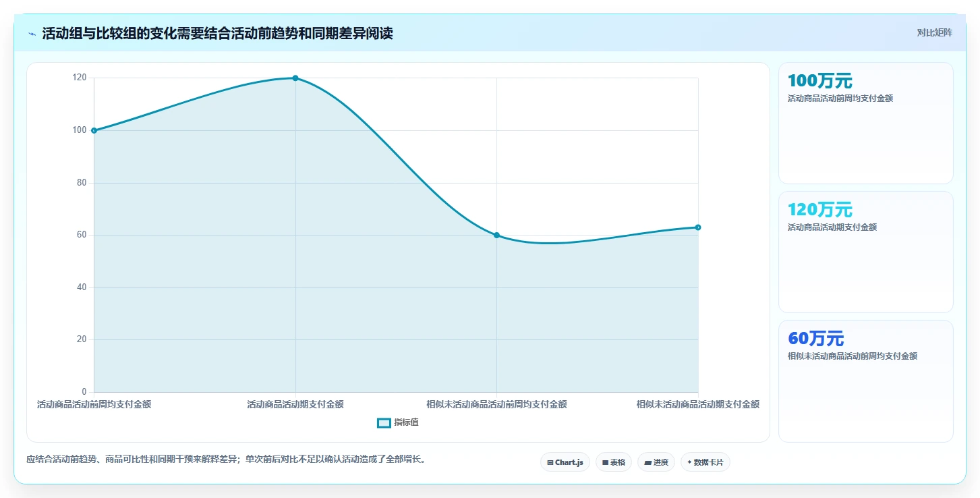Image resolution: width=980 pixels, height=498 pixels.
Task: Click the 对比矩阵 label in header
Action: 934,32
